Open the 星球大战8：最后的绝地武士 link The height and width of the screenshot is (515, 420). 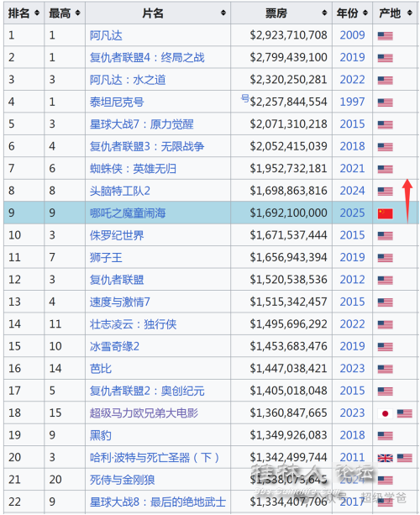pyautogui.click(x=158, y=502)
